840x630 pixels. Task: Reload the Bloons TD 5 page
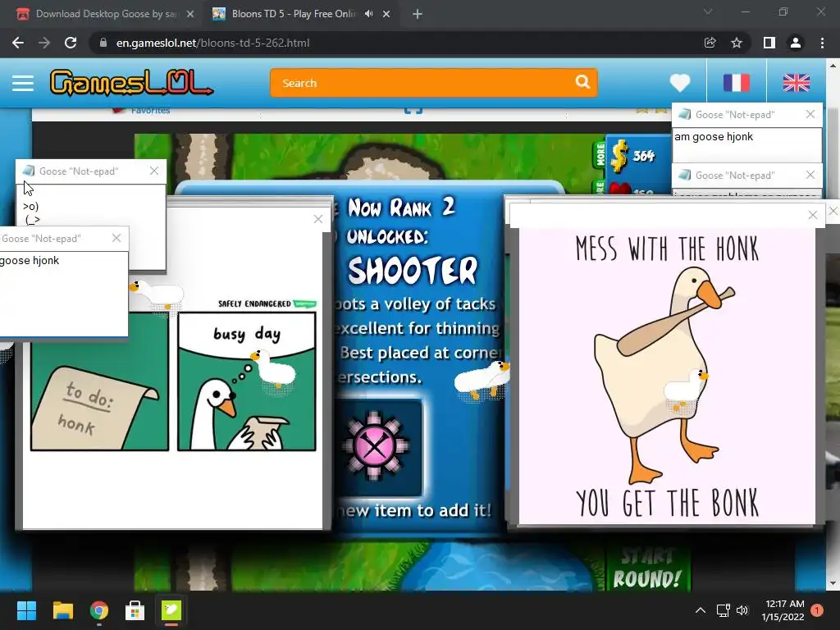point(71,43)
